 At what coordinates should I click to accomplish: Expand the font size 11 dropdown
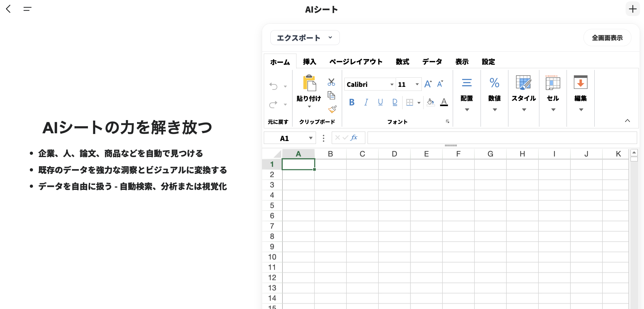pos(417,84)
